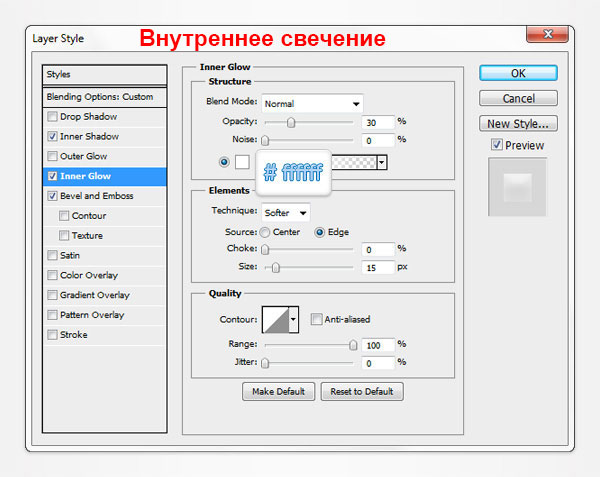Click the Opacity value field
Image resolution: width=600 pixels, height=477 pixels.
click(x=378, y=122)
